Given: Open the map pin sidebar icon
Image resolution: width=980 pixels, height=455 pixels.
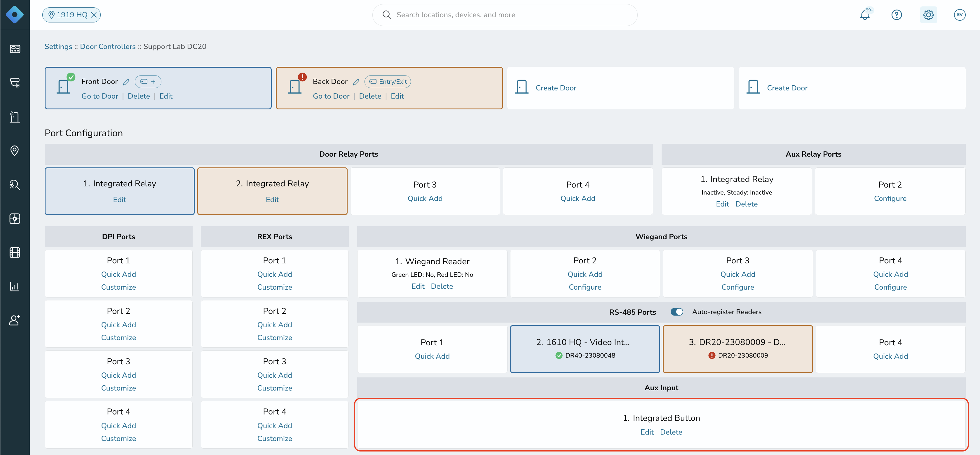Looking at the screenshot, I should (x=15, y=151).
